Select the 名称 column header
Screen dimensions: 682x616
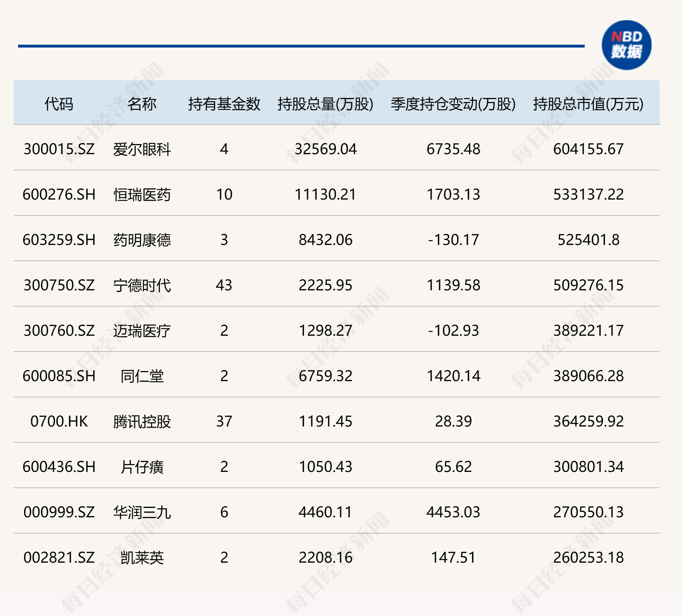[x=142, y=104]
